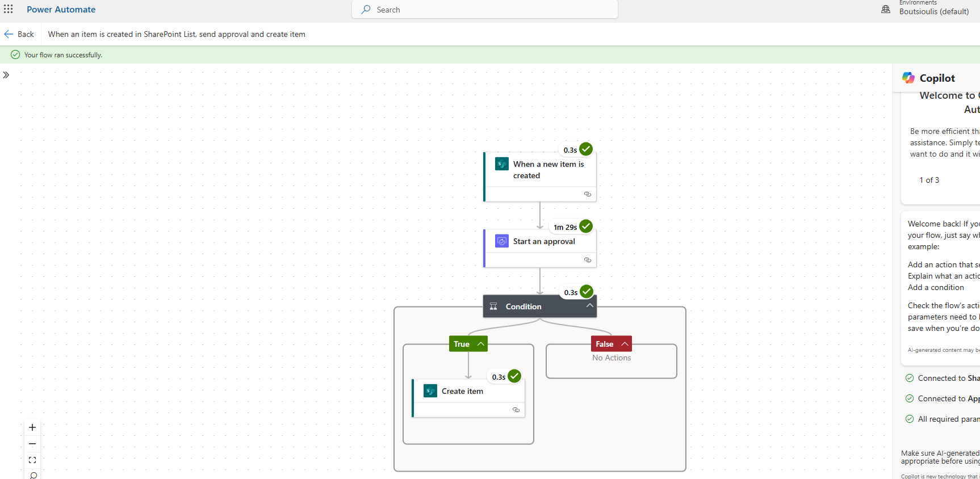Expand the left panel double-chevron
The height and width of the screenshot is (479, 980).
coord(6,75)
